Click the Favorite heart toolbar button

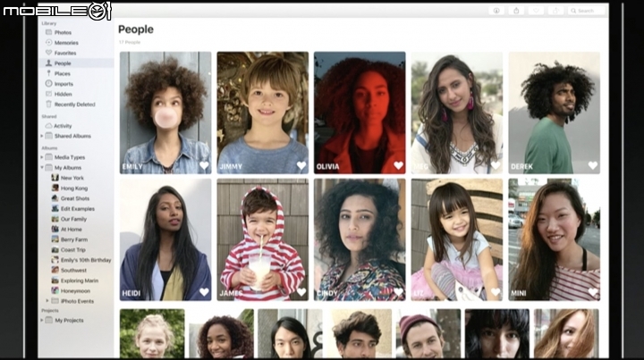coord(536,11)
